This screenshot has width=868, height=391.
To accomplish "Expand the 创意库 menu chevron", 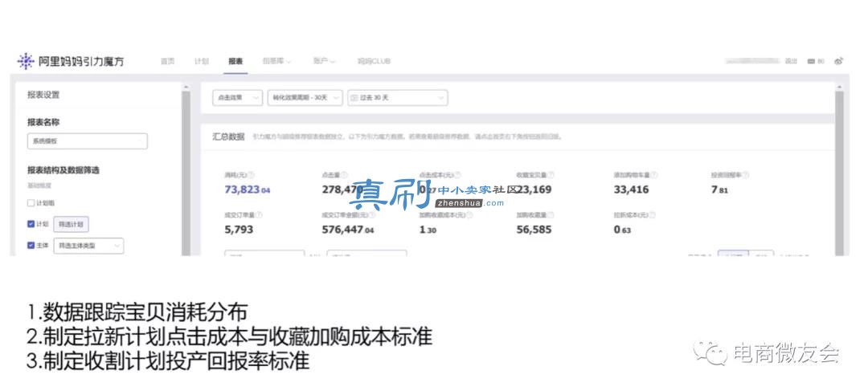I will 289,61.
